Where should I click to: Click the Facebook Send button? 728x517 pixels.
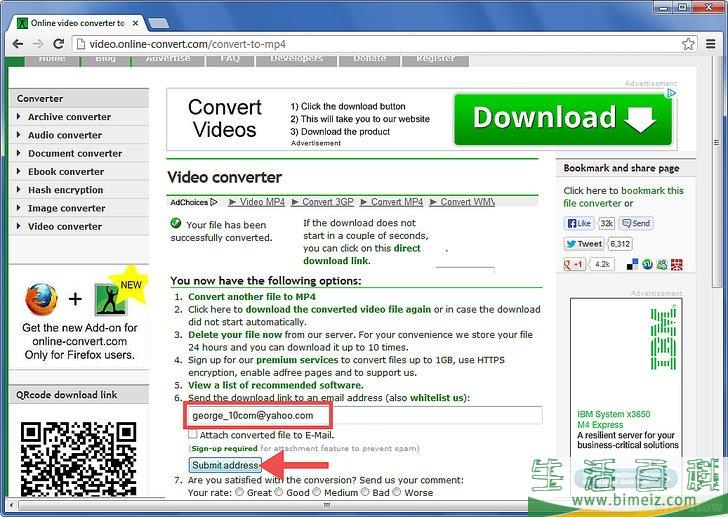(x=637, y=223)
